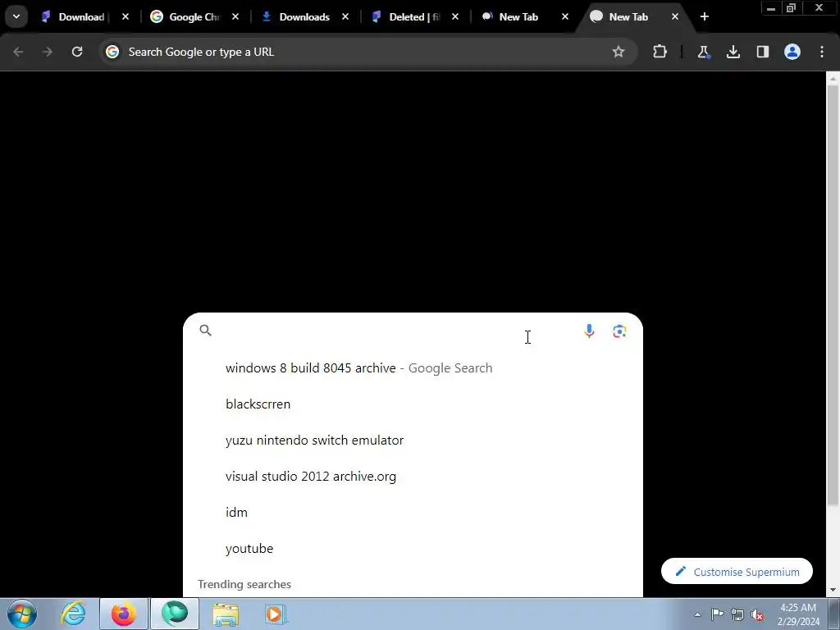Start voice search with microphone
This screenshot has height=630, width=840.
tap(589, 331)
